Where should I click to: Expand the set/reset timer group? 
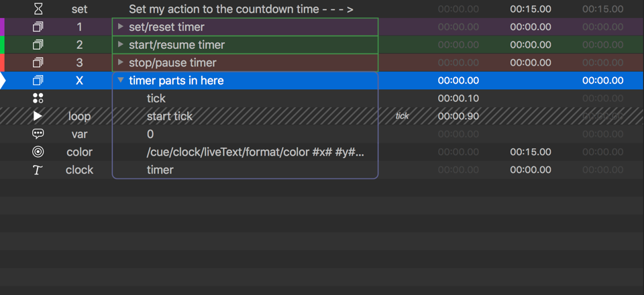point(120,27)
